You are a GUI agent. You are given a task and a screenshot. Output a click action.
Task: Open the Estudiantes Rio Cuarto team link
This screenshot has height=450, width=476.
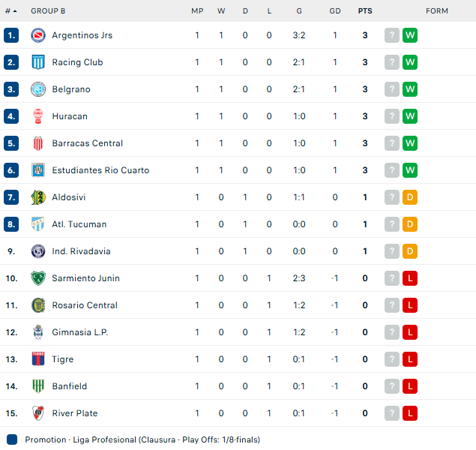(100, 170)
